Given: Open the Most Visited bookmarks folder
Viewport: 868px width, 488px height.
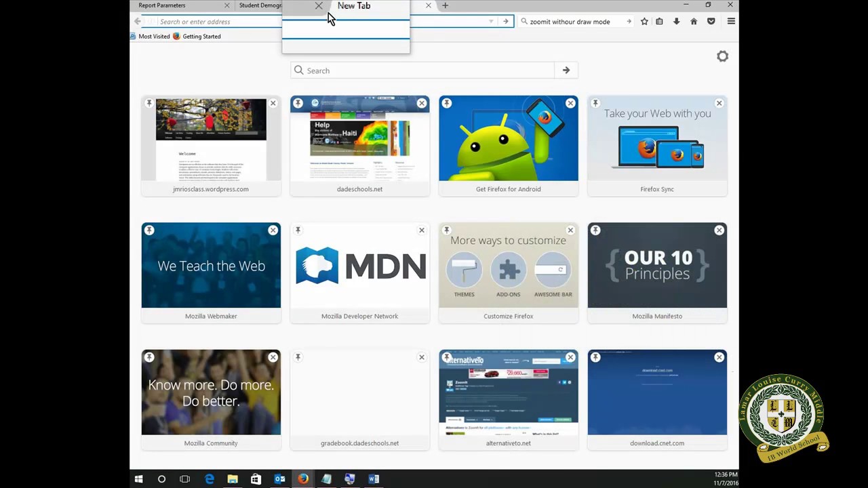Looking at the screenshot, I should pos(151,37).
